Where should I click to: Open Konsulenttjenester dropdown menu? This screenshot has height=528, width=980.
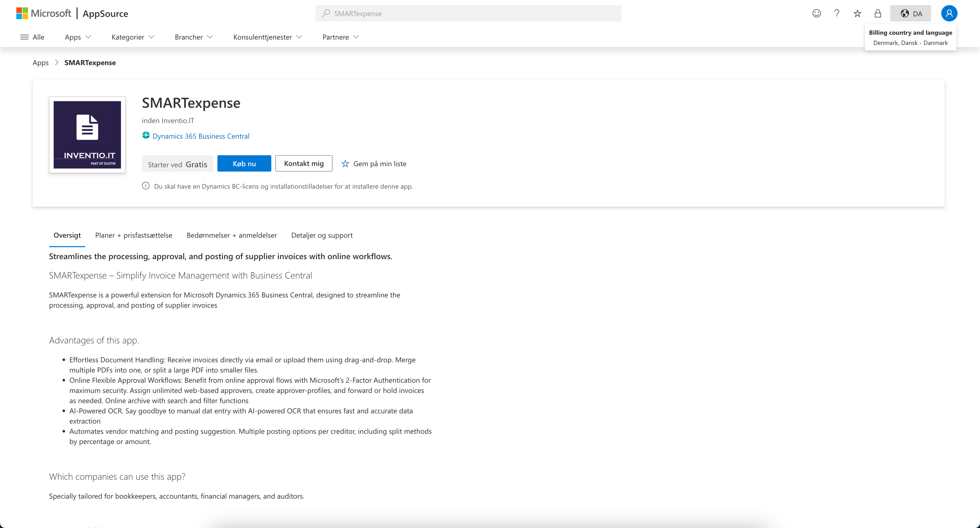coord(267,37)
